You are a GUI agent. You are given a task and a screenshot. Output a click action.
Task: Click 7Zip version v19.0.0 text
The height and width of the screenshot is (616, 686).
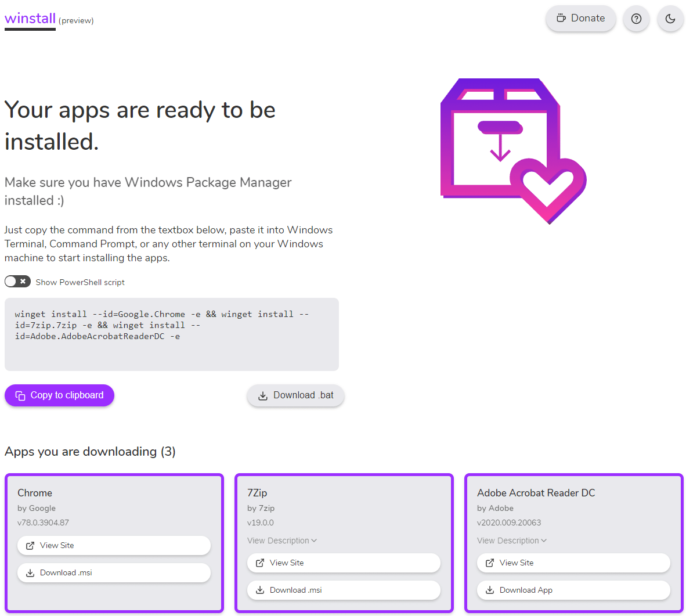pyautogui.click(x=261, y=523)
